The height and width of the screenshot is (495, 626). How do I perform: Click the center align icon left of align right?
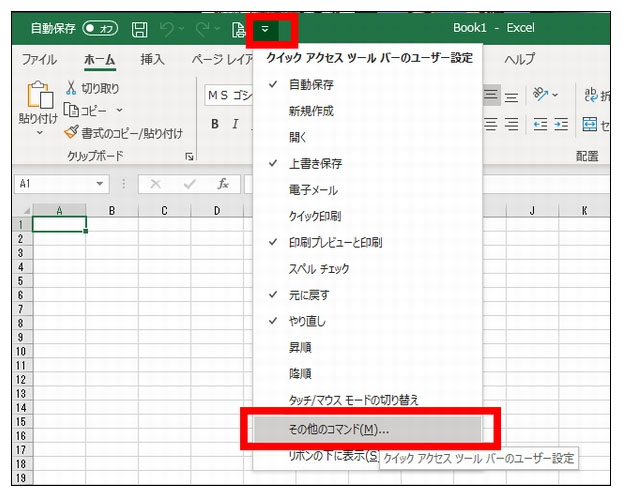point(491,125)
